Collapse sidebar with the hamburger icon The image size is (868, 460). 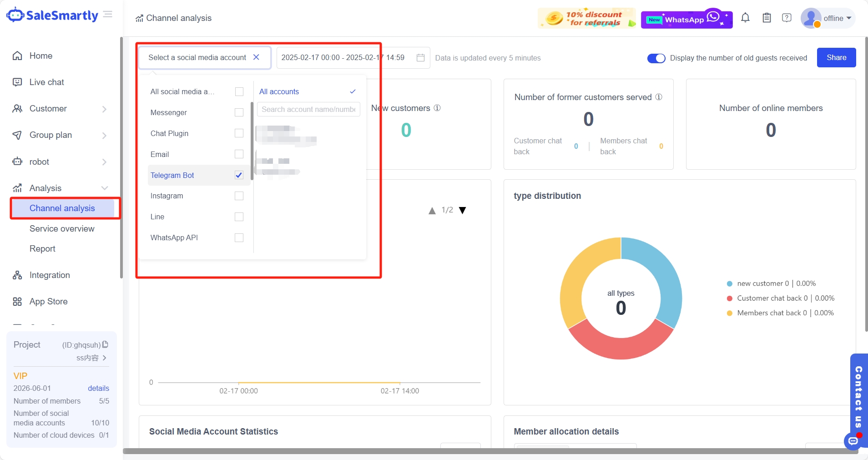108,15
